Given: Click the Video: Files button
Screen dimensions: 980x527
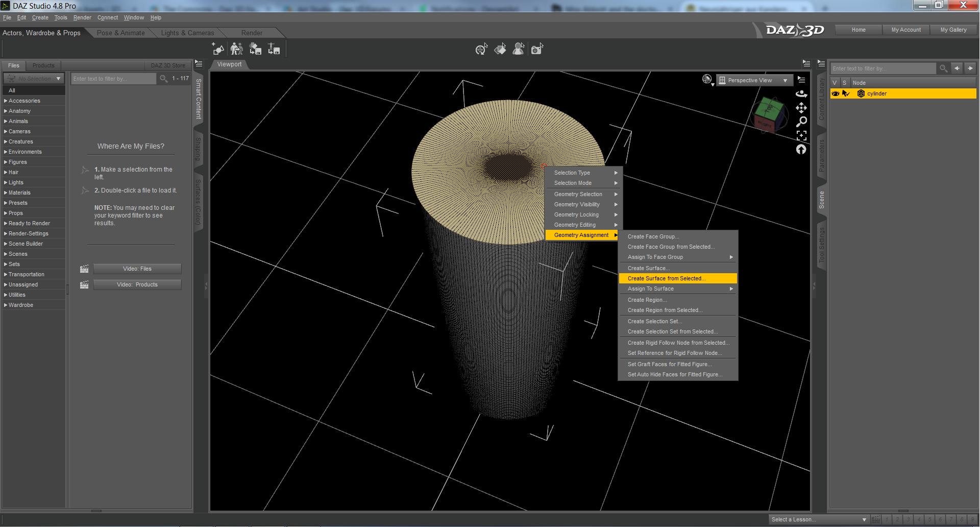Looking at the screenshot, I should pos(137,269).
